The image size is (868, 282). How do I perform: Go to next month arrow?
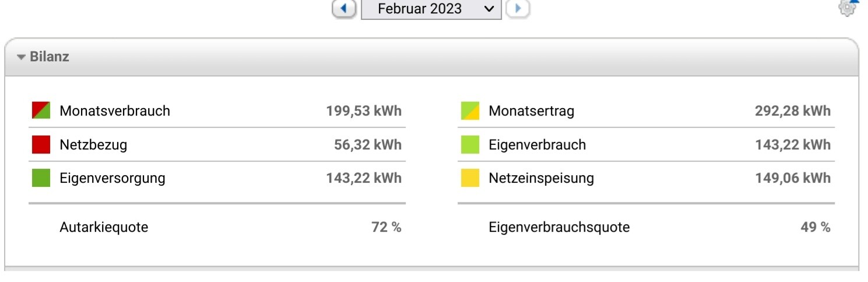coord(518,9)
